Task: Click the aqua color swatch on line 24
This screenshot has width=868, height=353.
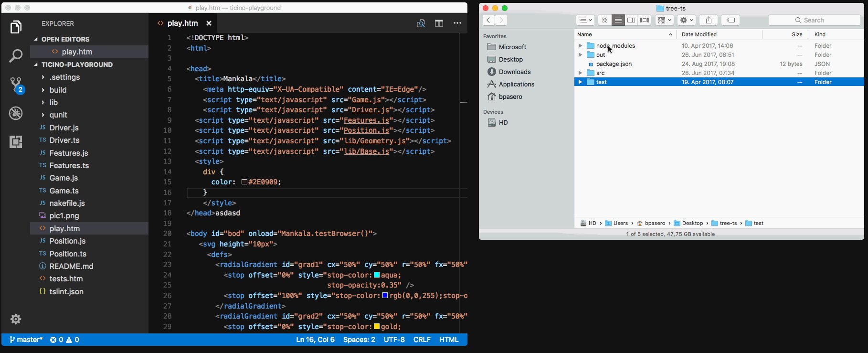Action: 377,275
